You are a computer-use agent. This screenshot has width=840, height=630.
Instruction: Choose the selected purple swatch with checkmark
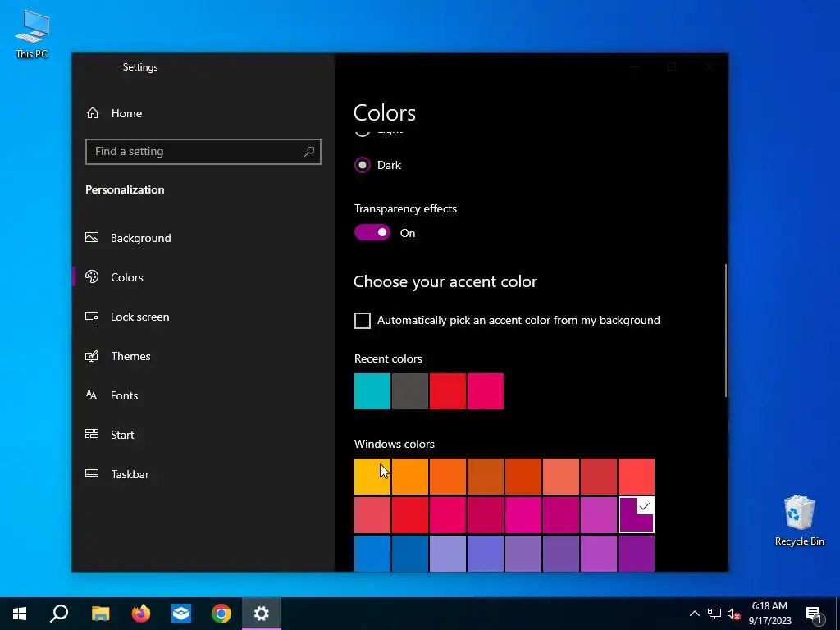point(637,515)
